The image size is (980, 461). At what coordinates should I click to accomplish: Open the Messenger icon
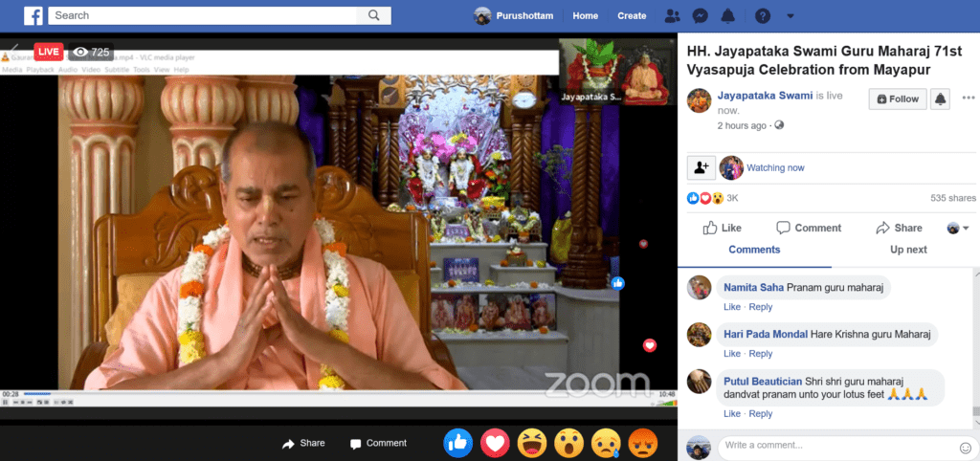point(700,16)
